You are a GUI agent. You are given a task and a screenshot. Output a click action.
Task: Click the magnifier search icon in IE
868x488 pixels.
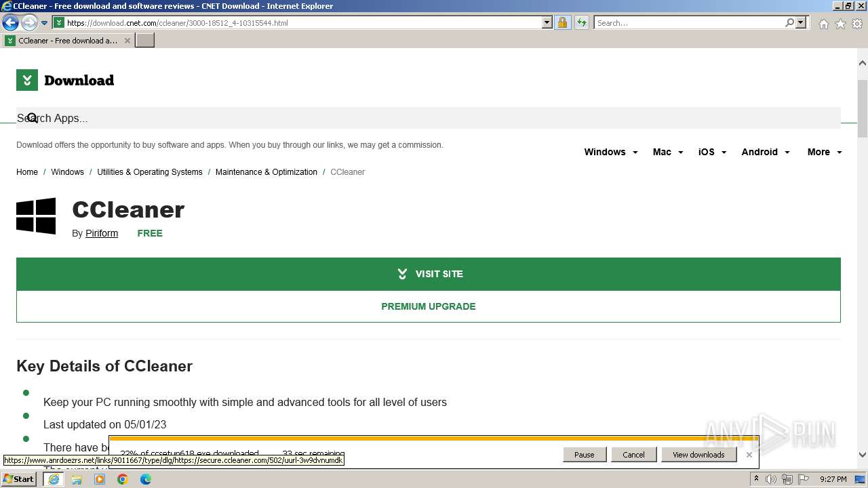[x=789, y=22]
